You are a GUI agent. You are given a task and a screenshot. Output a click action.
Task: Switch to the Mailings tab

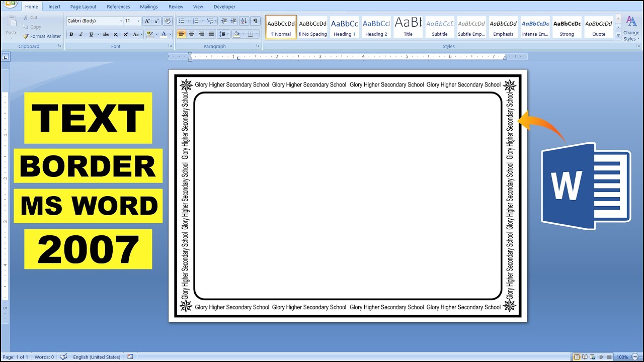click(x=148, y=7)
